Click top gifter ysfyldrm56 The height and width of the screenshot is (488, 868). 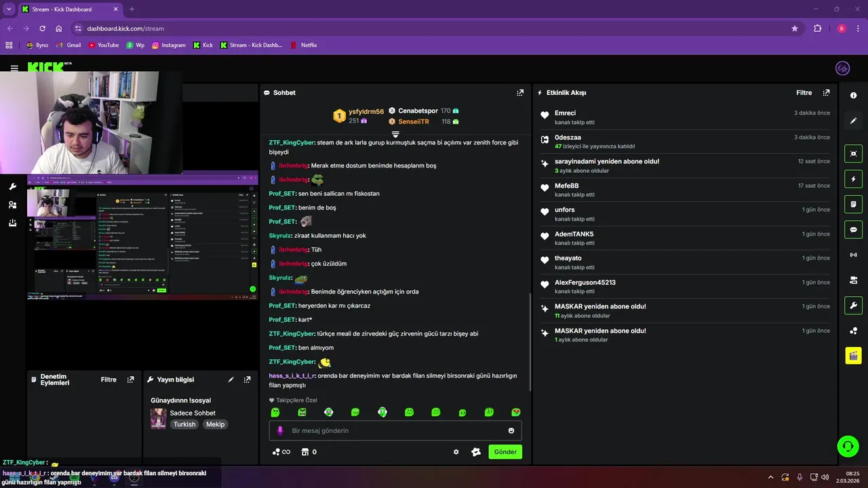[366, 112]
